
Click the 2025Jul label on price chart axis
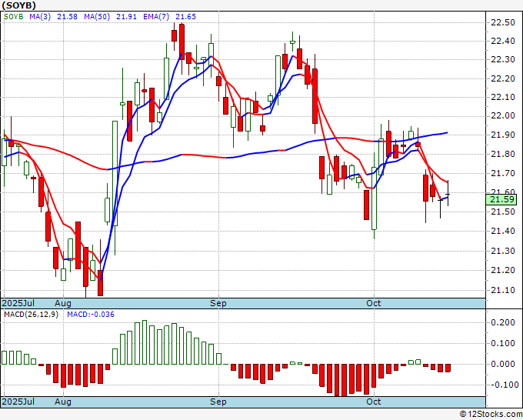tap(18, 303)
